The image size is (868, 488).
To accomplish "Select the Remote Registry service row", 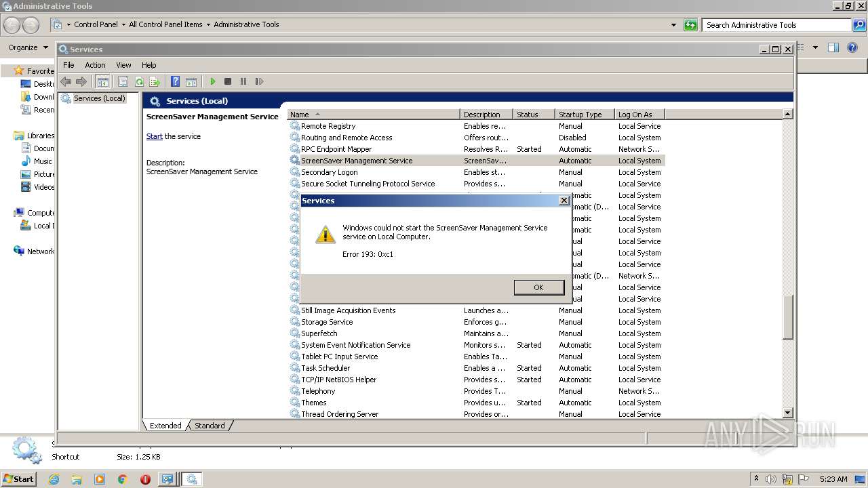I will 476,126.
